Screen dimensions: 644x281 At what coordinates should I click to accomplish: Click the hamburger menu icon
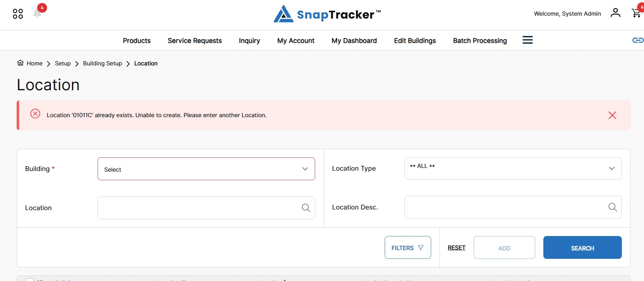527,40
